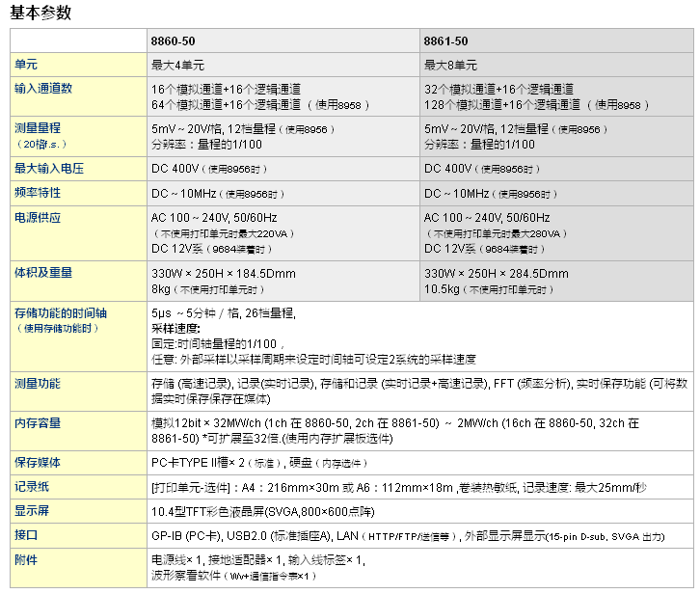Click the 频率特性 row label
This screenshot has height=594, width=700.
pos(38,193)
